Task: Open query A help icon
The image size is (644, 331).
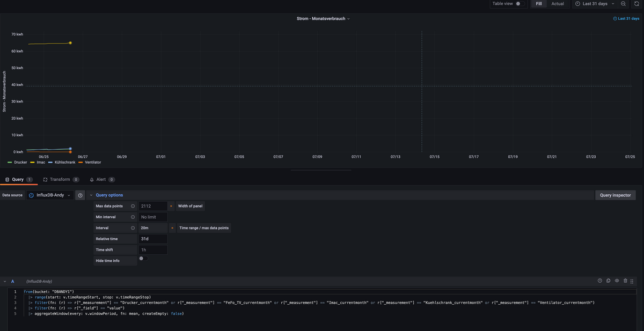Action: tap(600, 281)
